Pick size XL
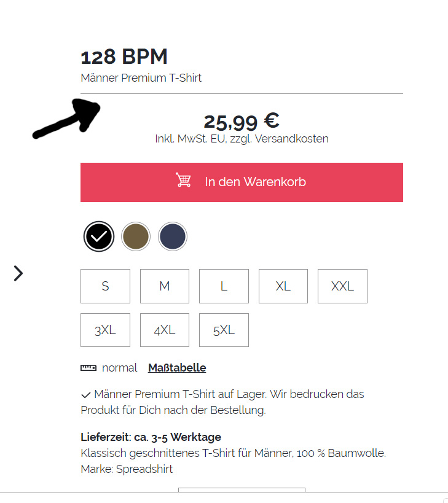Screen dimensions: 448x503 (x=283, y=286)
